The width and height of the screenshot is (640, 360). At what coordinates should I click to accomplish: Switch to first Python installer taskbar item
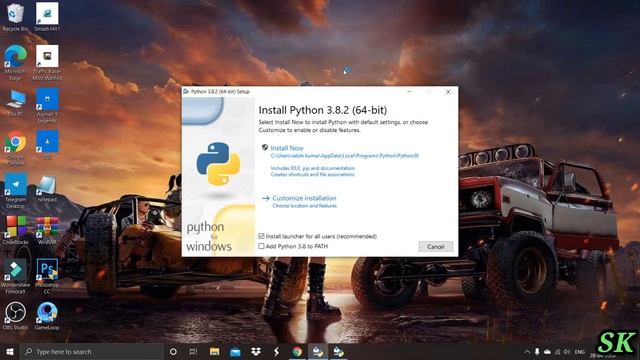click(x=318, y=351)
